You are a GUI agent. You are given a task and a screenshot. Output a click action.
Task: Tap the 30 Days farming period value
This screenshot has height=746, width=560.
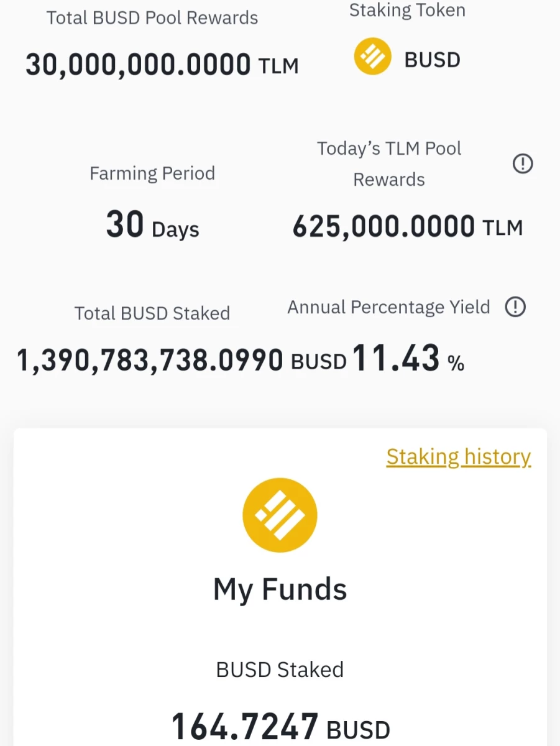[152, 225]
